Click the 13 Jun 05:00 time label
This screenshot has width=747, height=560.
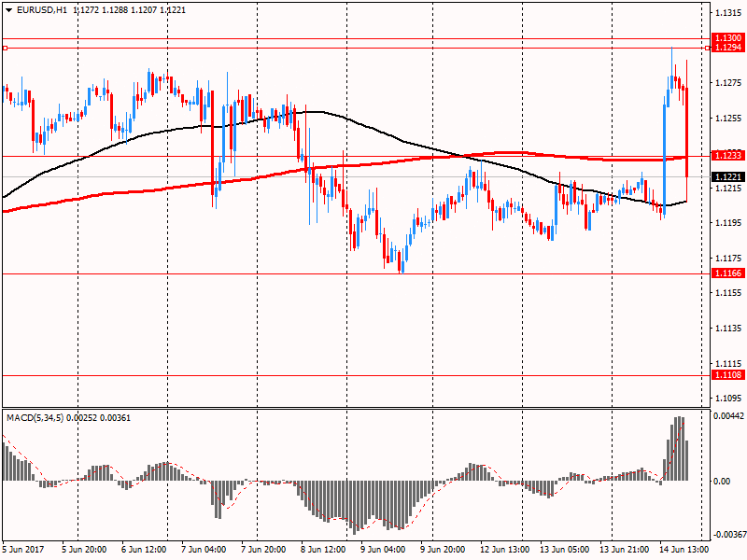click(564, 549)
